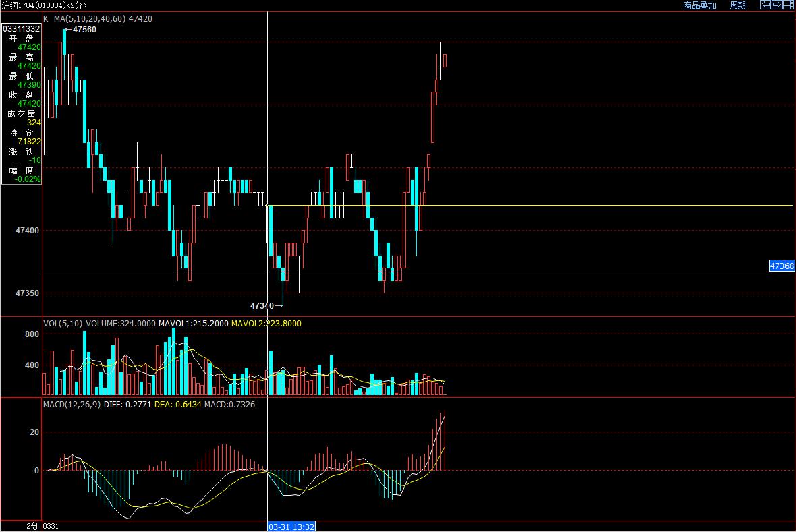Image resolution: width=796 pixels, height=532 pixels.
Task: Click the 03-31 13:32 time marker
Action: pyautogui.click(x=292, y=526)
